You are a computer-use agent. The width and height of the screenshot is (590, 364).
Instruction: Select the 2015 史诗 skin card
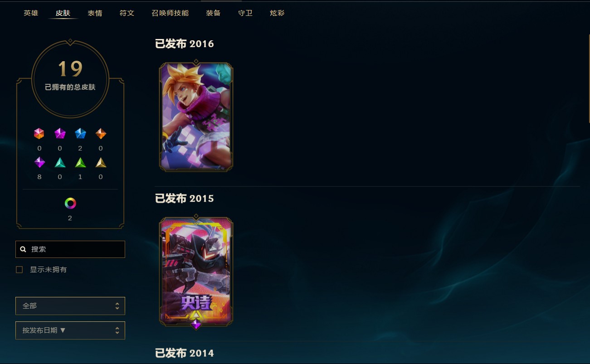point(196,271)
